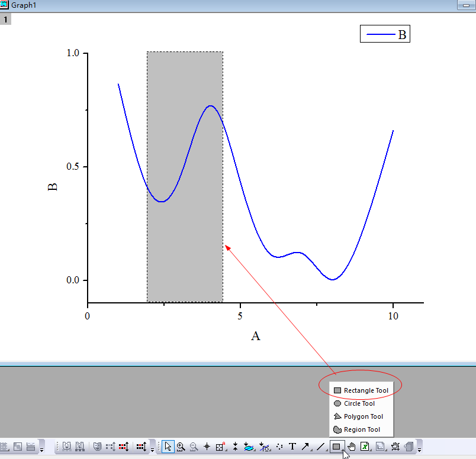476x459 pixels.
Task: Click the gray Hide/Show masked points icon
Action: click(111, 447)
